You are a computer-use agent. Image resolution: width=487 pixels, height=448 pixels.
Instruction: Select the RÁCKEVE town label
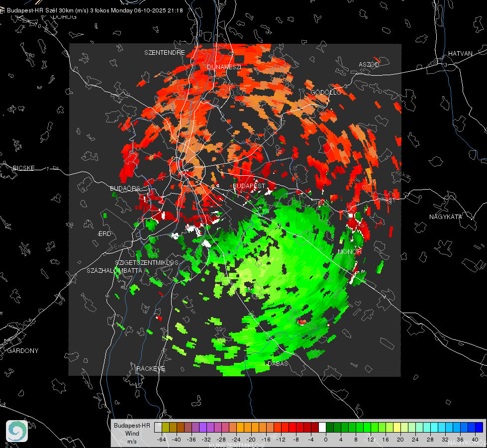[151, 369]
